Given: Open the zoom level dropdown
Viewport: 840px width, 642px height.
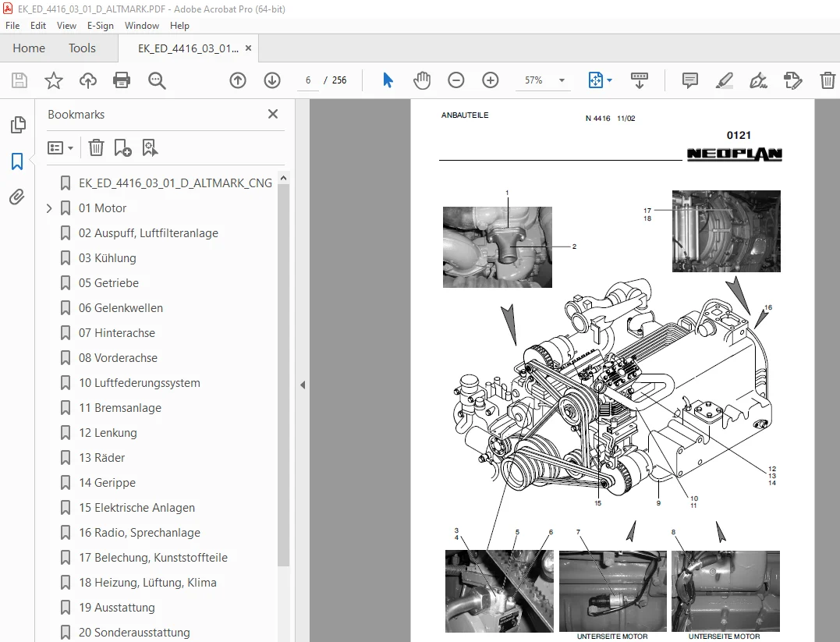Looking at the screenshot, I should point(562,80).
